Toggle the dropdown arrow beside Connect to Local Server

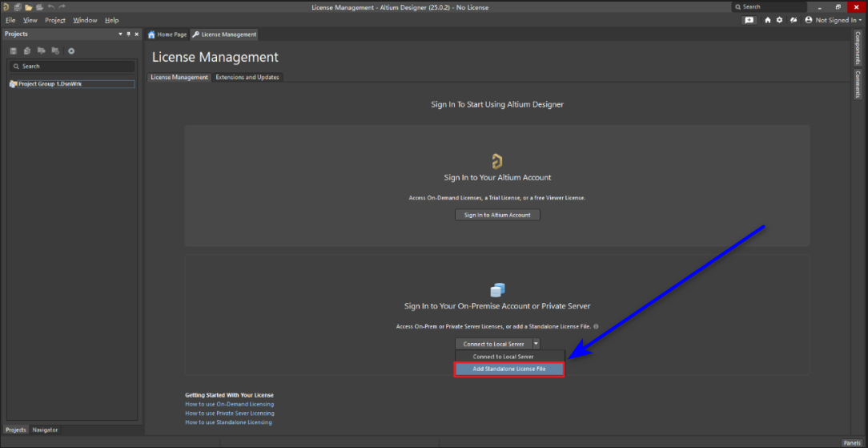pos(536,344)
